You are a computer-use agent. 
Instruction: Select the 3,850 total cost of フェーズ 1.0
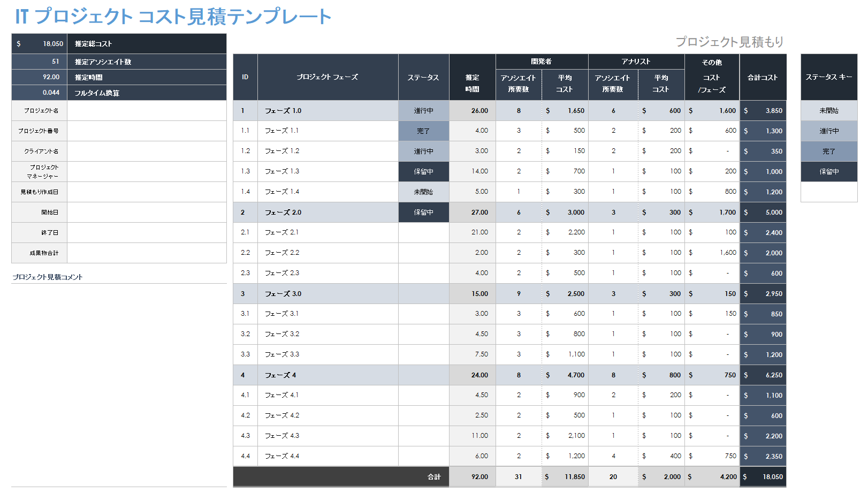point(763,111)
